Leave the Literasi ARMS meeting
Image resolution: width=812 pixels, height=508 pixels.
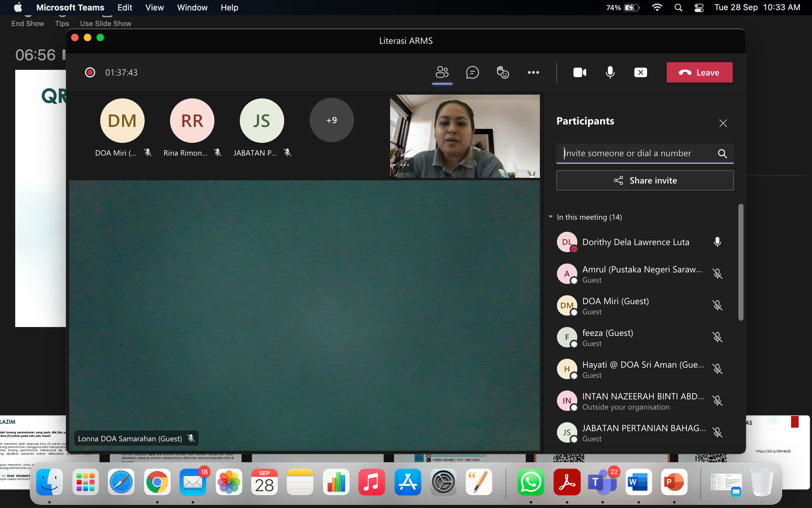pyautogui.click(x=699, y=72)
